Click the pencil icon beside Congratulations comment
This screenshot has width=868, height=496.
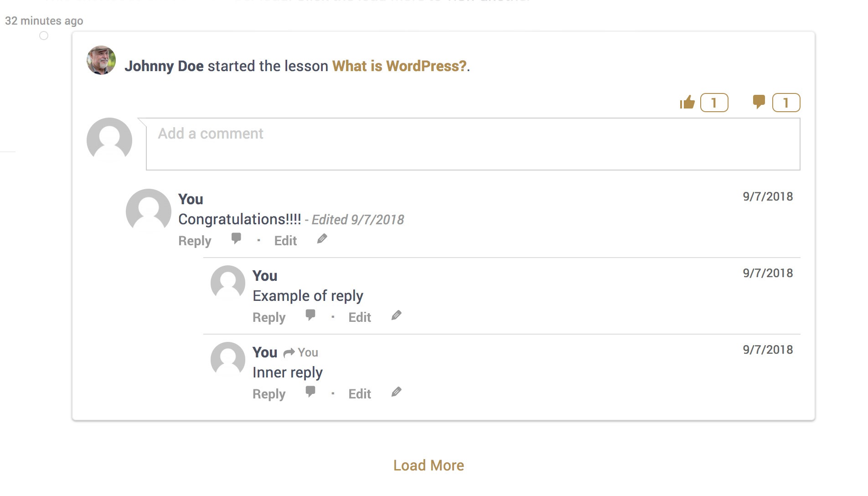(322, 238)
